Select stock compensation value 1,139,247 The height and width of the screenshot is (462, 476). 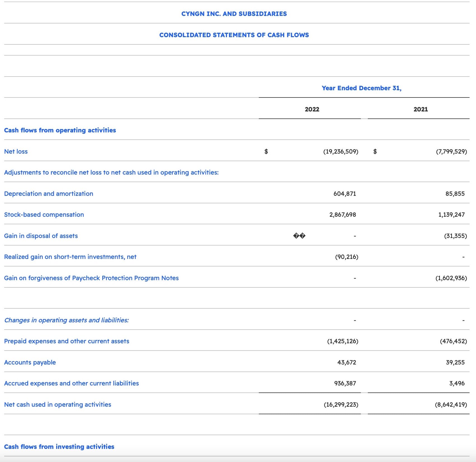point(451,215)
